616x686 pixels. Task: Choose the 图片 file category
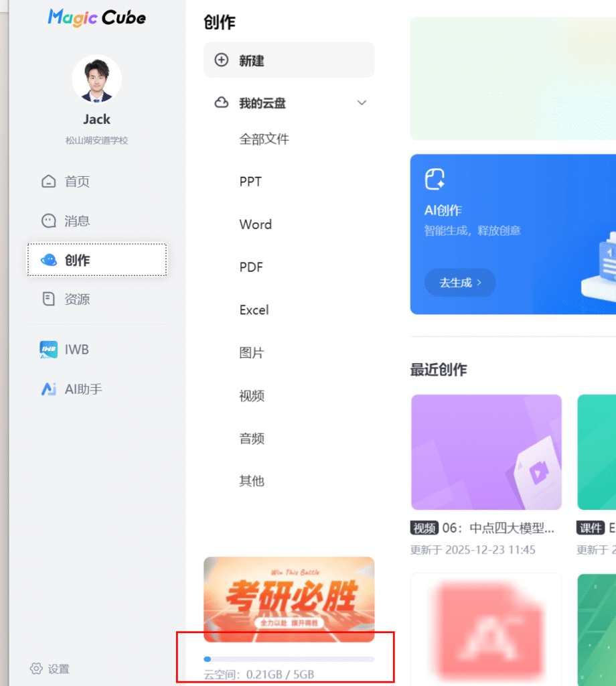(x=252, y=353)
